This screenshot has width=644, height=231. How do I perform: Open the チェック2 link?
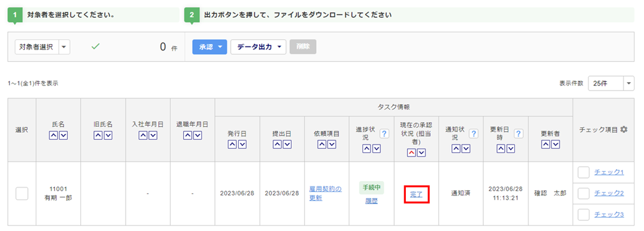tap(609, 193)
